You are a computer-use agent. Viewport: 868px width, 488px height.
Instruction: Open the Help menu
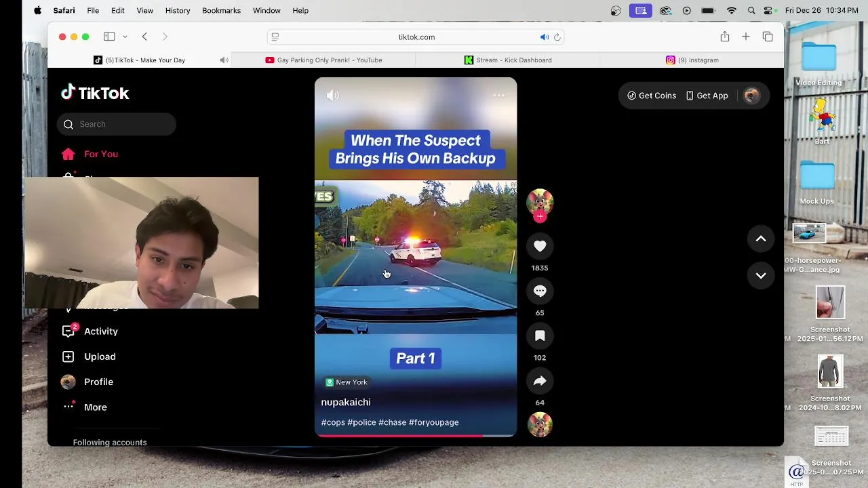(x=300, y=10)
